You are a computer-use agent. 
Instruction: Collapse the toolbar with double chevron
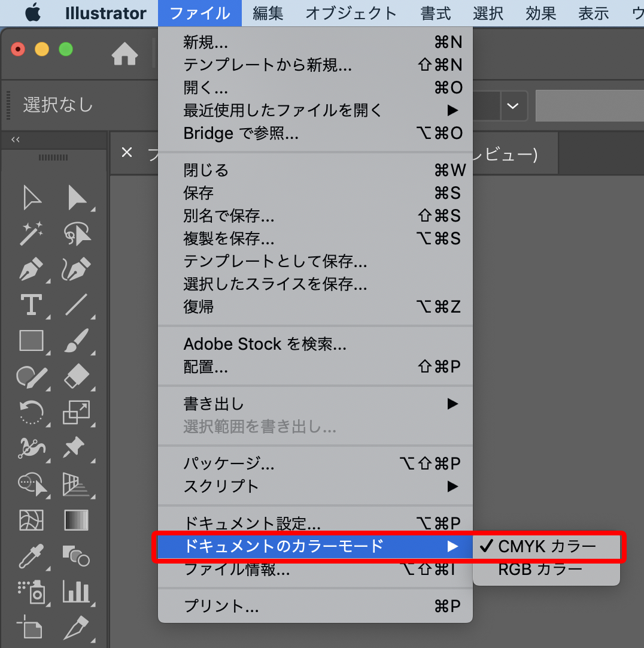click(16, 140)
